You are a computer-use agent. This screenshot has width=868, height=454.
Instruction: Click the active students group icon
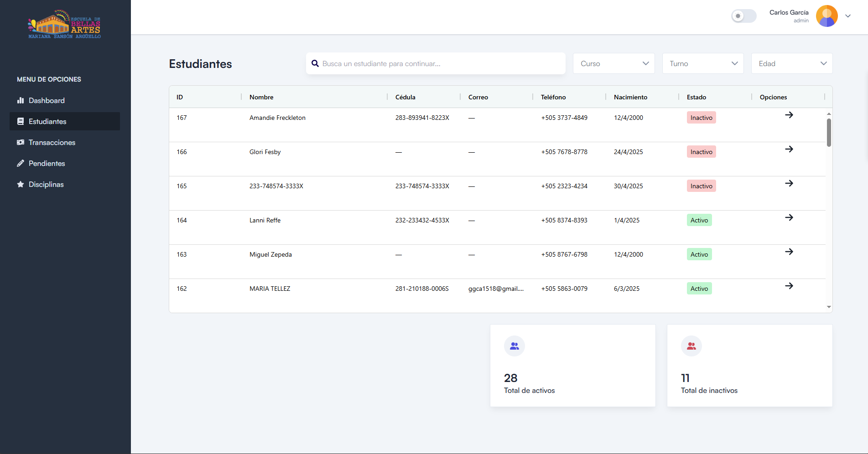pyautogui.click(x=514, y=346)
